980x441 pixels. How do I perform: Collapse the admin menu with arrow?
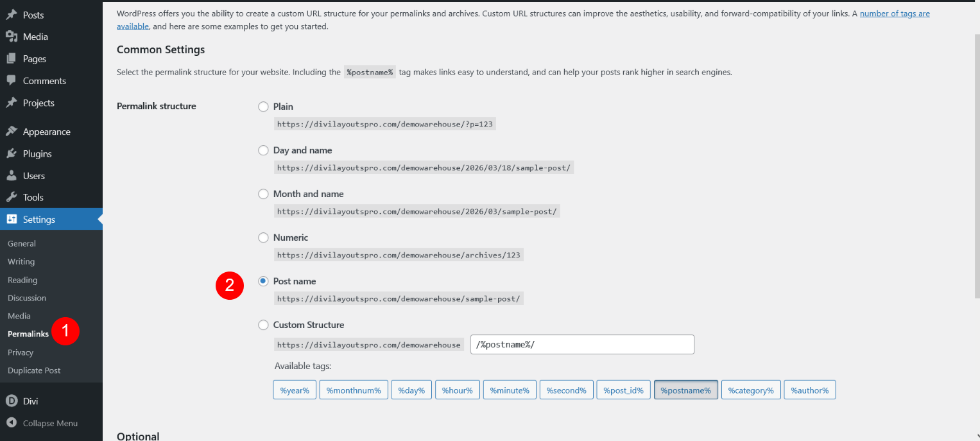pos(12,423)
